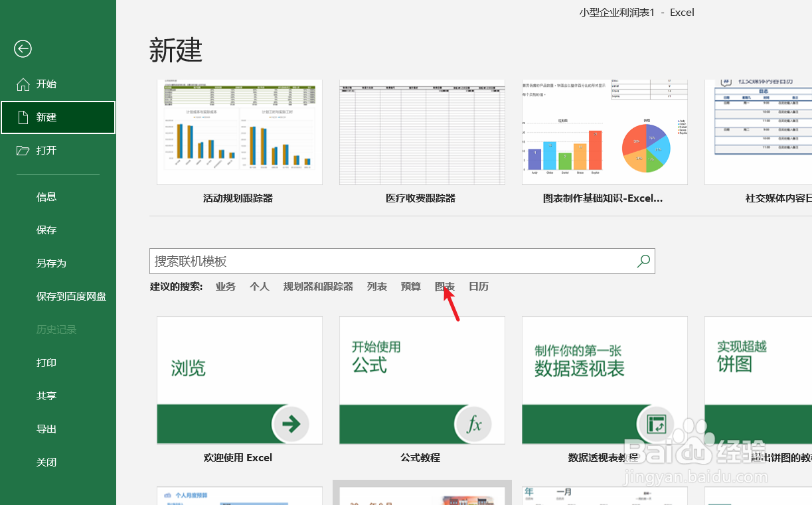Click suggested search 个人

(260, 287)
